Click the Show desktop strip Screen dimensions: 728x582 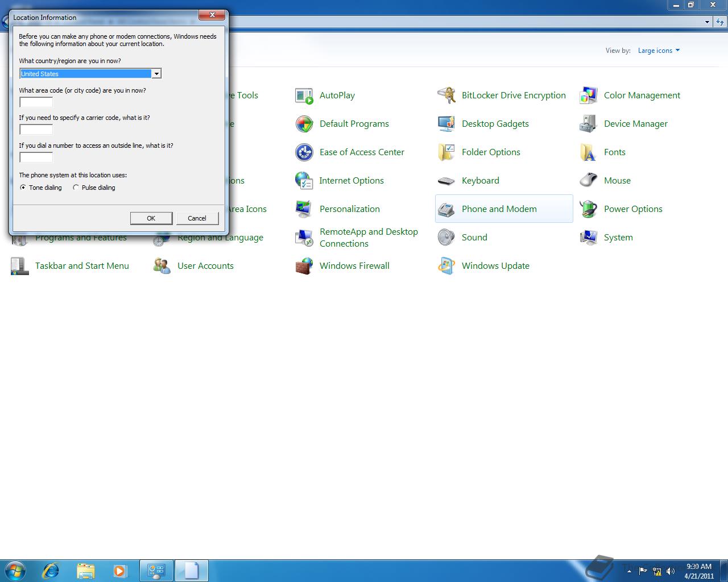(x=724, y=571)
